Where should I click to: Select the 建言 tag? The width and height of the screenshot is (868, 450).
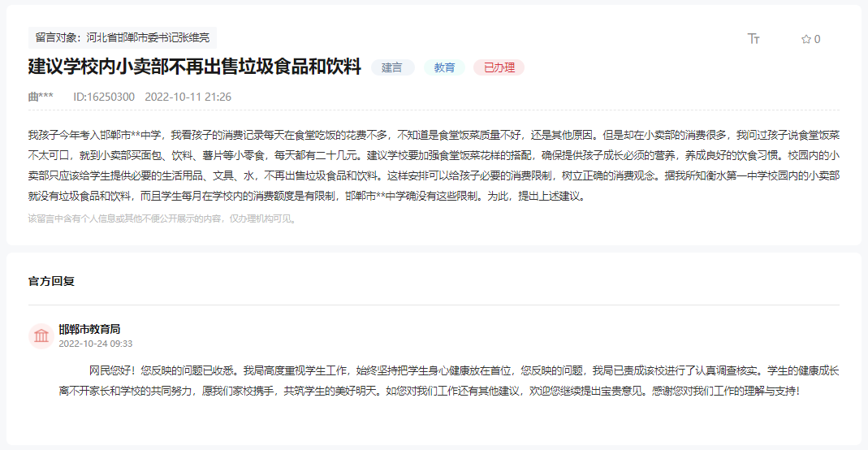[x=392, y=67]
